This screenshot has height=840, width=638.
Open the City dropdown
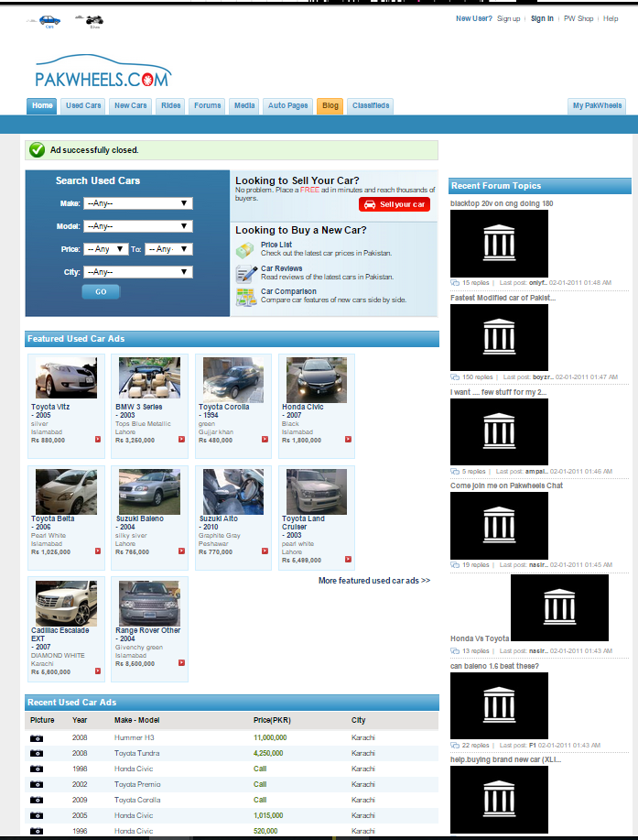tap(137, 272)
